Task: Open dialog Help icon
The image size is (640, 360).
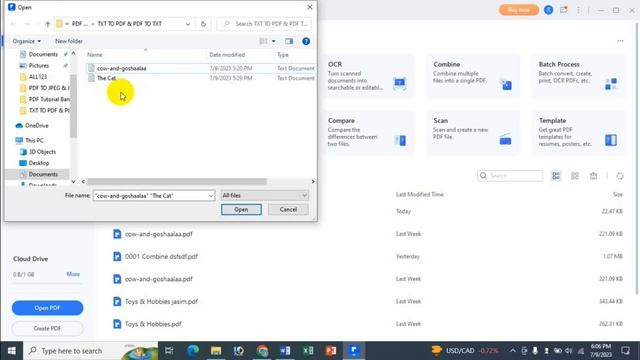Action: pos(306,41)
